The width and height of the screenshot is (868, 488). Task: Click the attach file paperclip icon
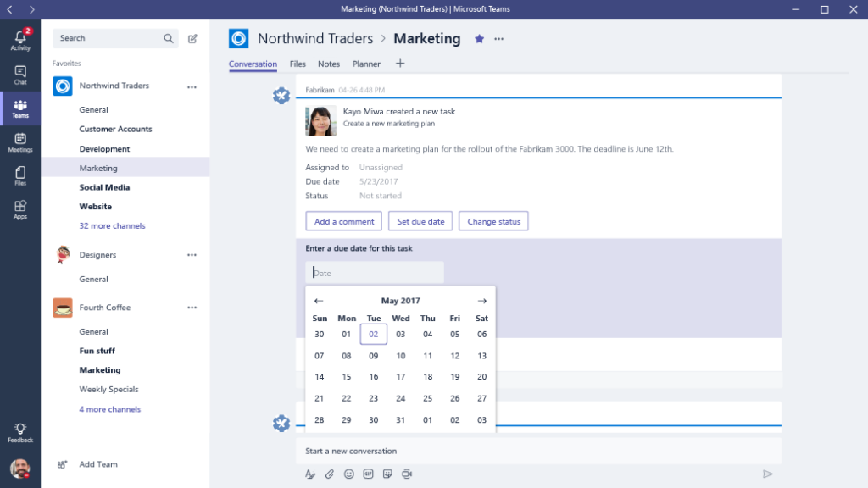pyautogui.click(x=330, y=474)
